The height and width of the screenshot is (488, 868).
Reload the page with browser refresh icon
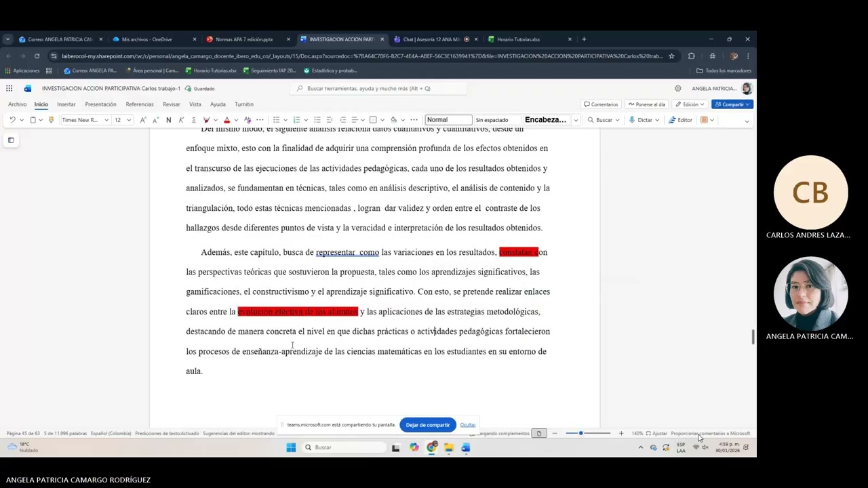click(37, 56)
